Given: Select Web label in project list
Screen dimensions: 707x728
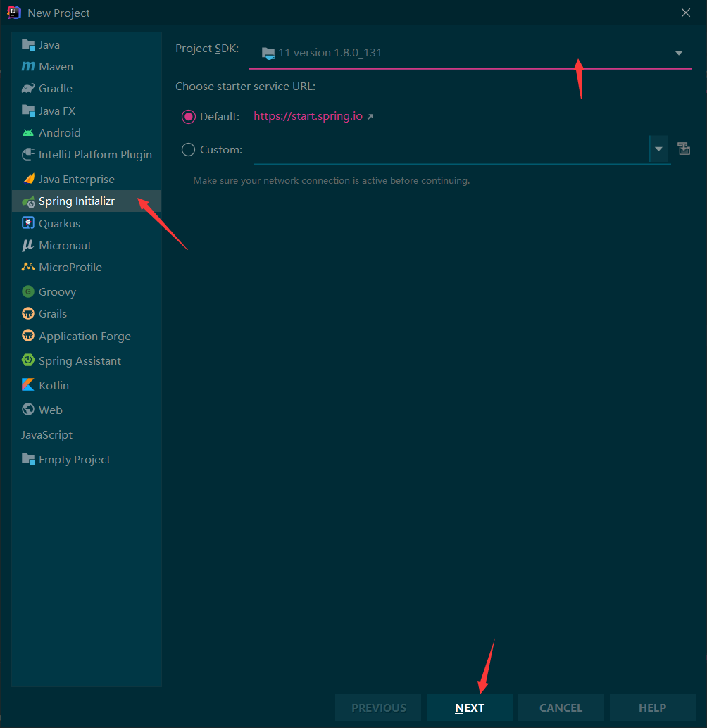Looking at the screenshot, I should pyautogui.click(x=51, y=410).
